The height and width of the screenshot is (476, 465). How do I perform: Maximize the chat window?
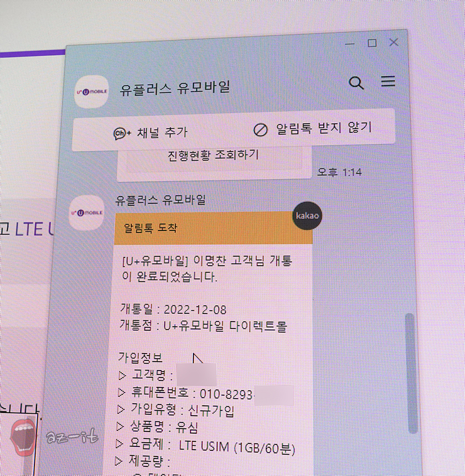(372, 43)
